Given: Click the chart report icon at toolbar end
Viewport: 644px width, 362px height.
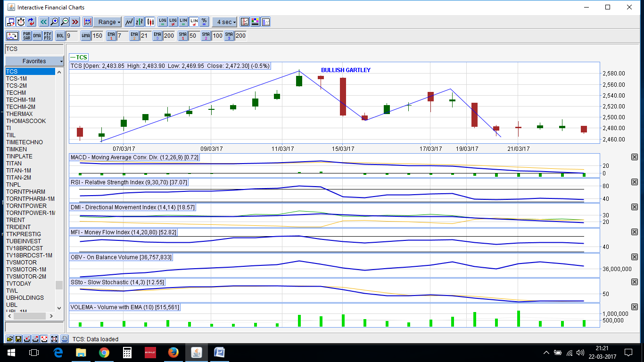Looking at the screenshot, I should [x=265, y=22].
